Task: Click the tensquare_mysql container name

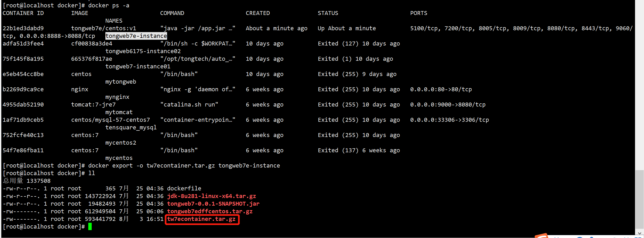Action: pyautogui.click(x=131, y=127)
